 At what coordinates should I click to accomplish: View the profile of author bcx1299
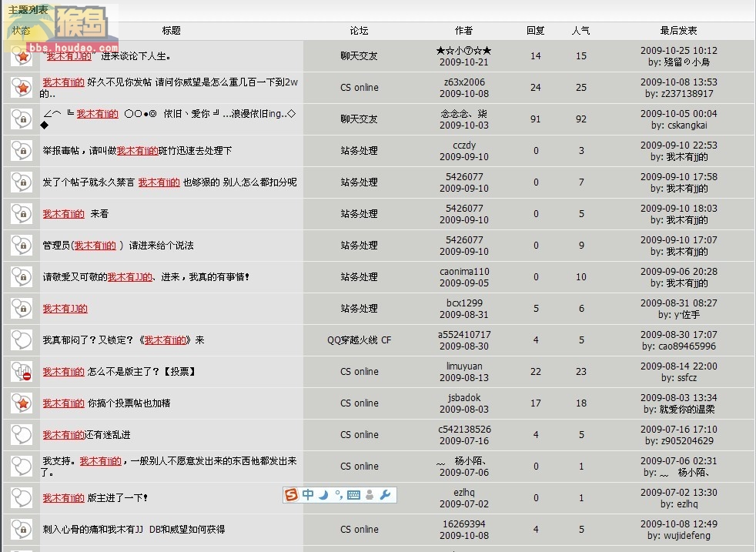point(464,303)
